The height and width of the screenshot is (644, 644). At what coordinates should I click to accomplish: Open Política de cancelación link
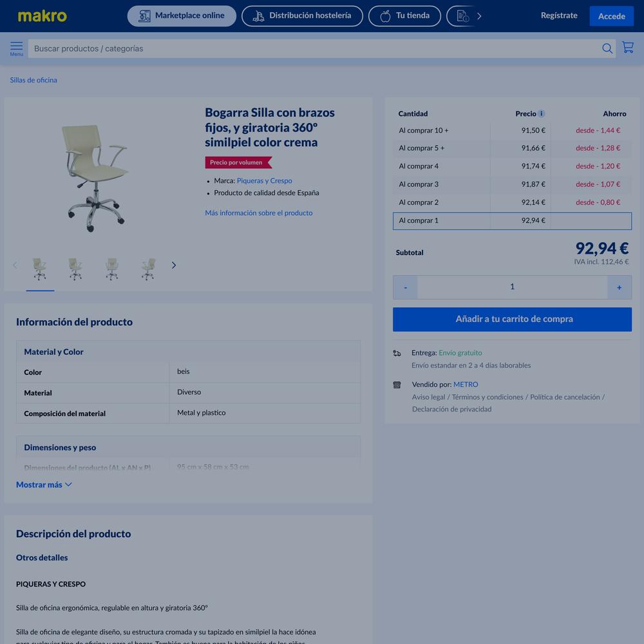click(565, 397)
